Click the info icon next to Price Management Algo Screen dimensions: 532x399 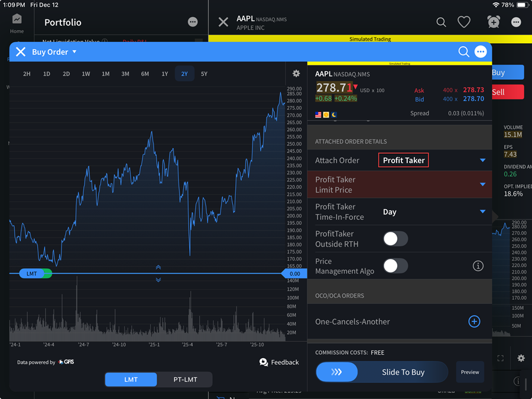(478, 266)
